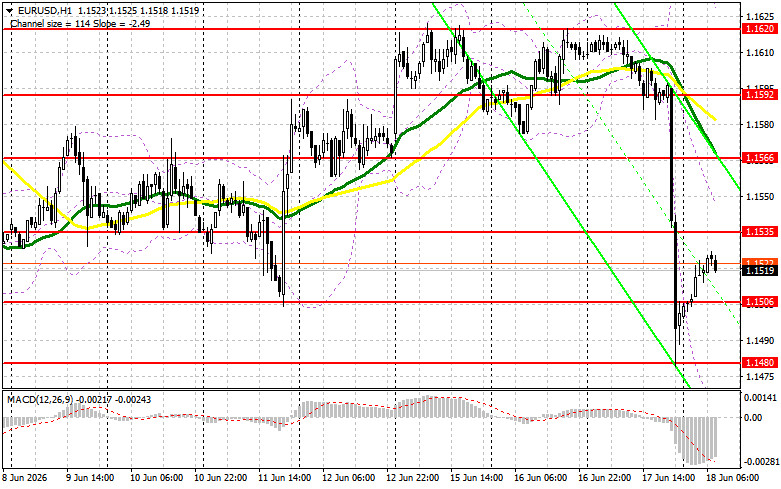Click the 11 Jun 14:00 time label
The height and width of the screenshot is (489, 781).
(284, 478)
